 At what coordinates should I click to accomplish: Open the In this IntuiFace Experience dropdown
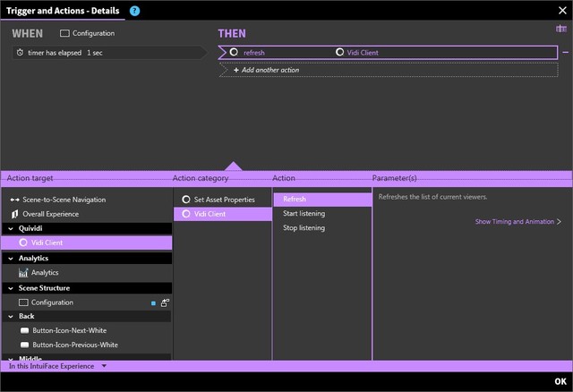point(104,366)
